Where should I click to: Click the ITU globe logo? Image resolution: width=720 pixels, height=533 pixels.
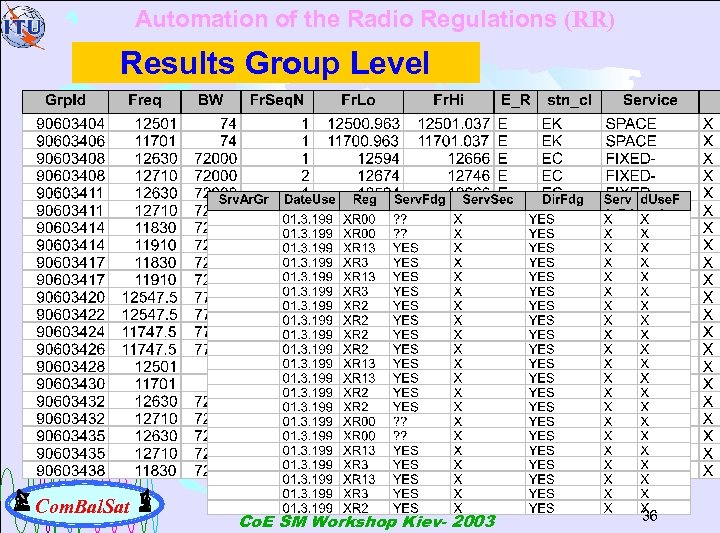click(23, 27)
